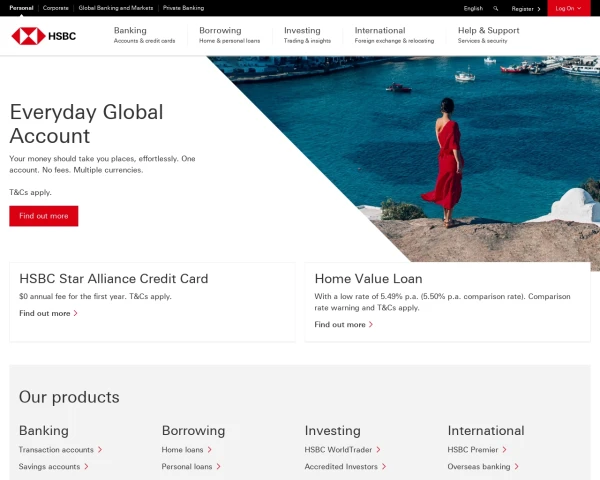Click Banking heading under Our products
Image resolution: width=600 pixels, height=480 pixels.
[44, 431]
